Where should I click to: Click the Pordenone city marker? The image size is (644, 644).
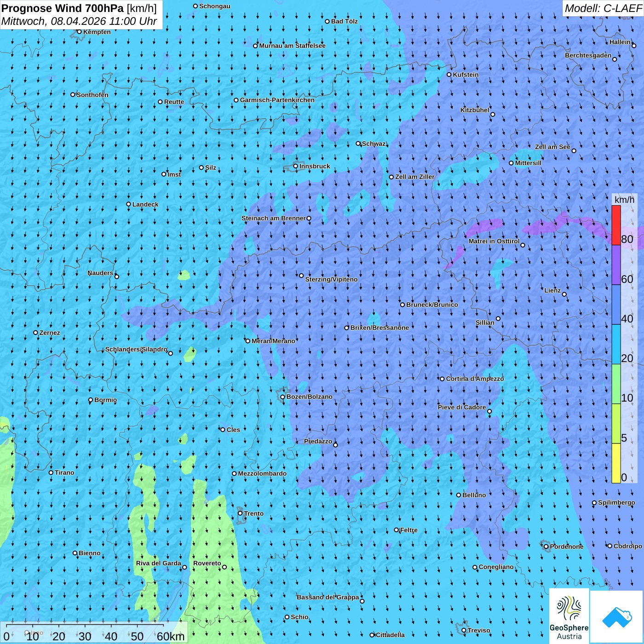pos(546,546)
